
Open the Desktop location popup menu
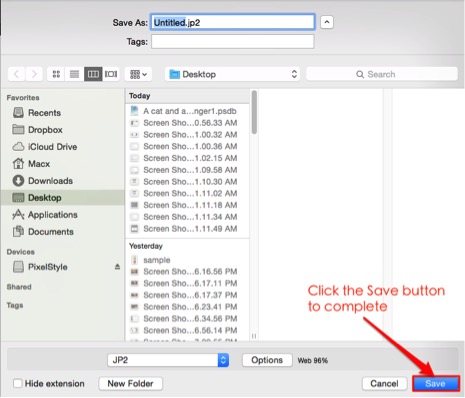pyautogui.click(x=232, y=74)
